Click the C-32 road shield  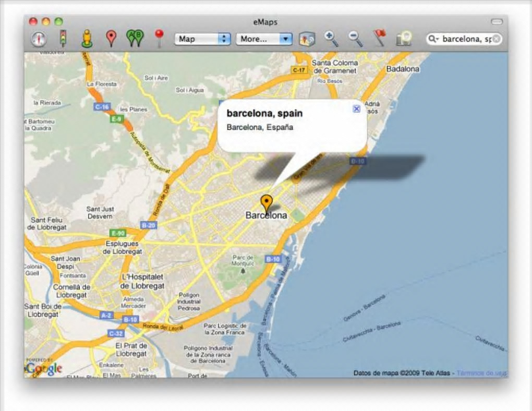(115, 333)
